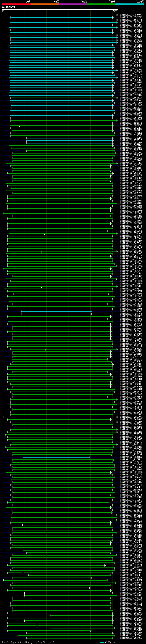Select the UniRef100_A9UDS8 label
This screenshot has height=644, width=146.
click(x=131, y=278)
